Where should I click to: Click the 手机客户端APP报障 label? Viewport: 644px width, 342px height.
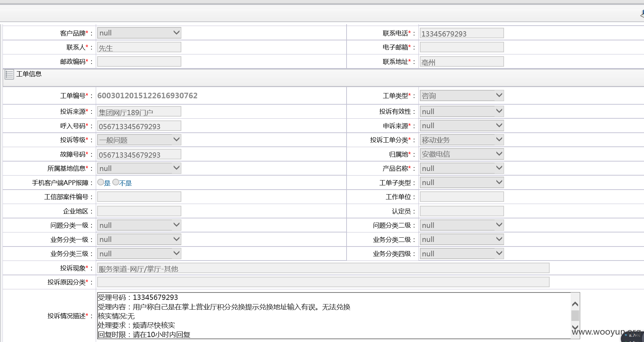point(62,183)
